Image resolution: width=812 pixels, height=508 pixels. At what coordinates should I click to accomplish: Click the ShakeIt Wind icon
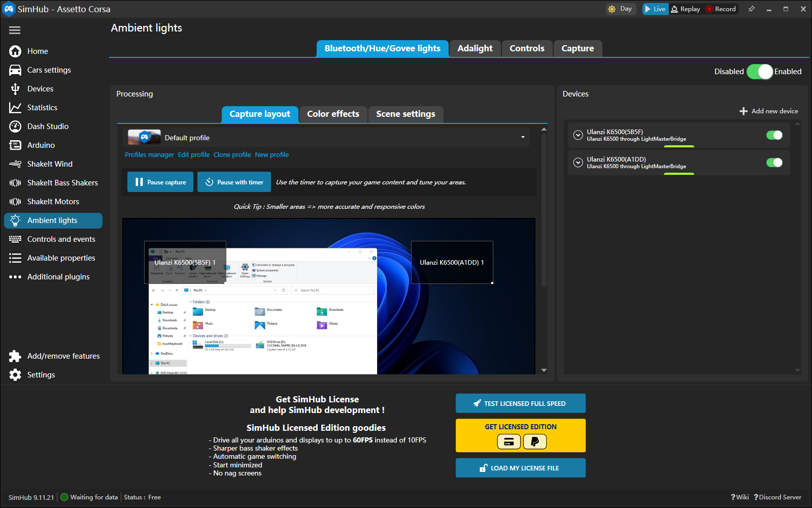15,164
